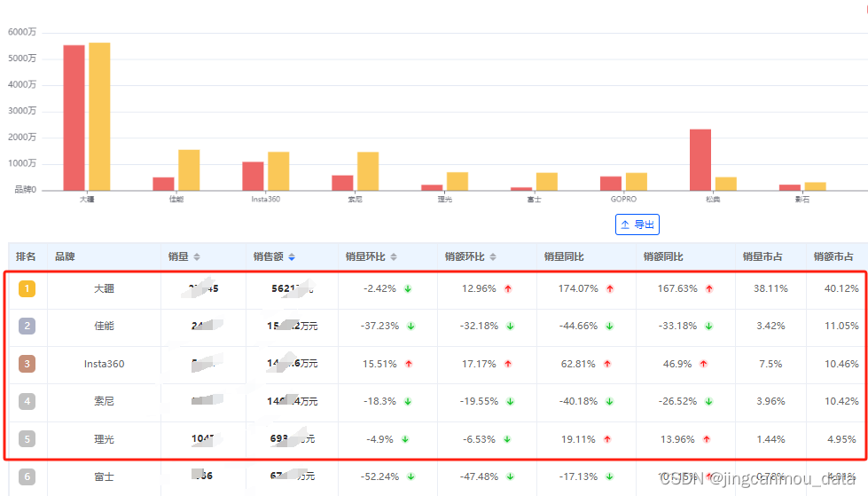Click rank 2 silver badge
The height and width of the screenshot is (496, 868).
[27, 326]
